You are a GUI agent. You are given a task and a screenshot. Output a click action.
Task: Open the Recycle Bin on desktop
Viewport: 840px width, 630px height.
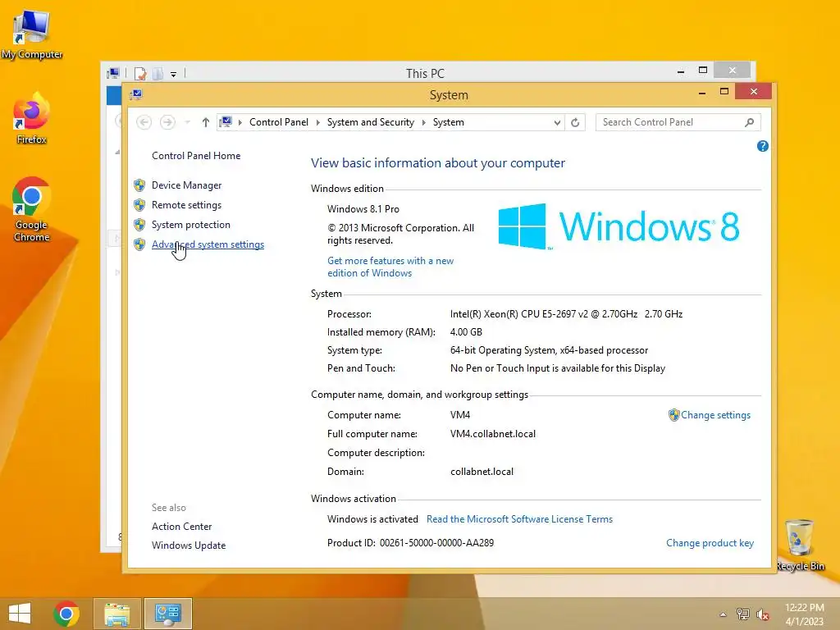[800, 546]
